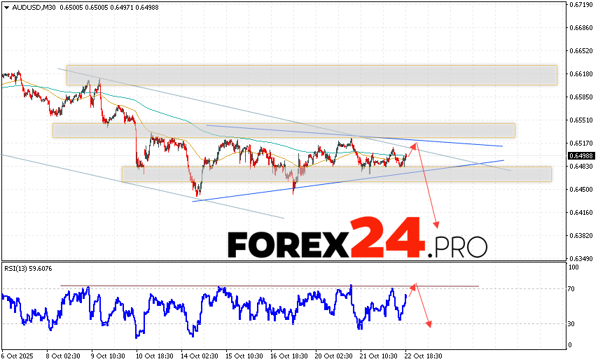This screenshot has width=598, height=364.
Task: Click the red arrow tip at the price peak
Action: (x=414, y=145)
